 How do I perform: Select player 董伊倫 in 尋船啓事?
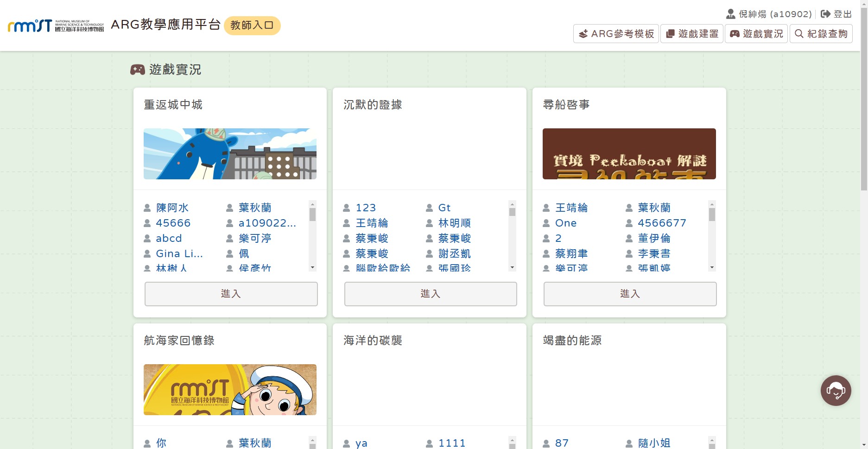pyautogui.click(x=654, y=239)
